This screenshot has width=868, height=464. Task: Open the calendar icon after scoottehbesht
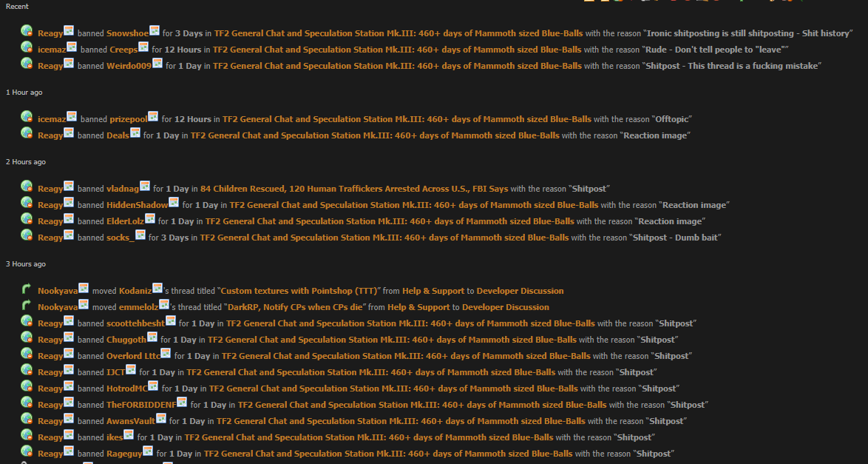[171, 320]
